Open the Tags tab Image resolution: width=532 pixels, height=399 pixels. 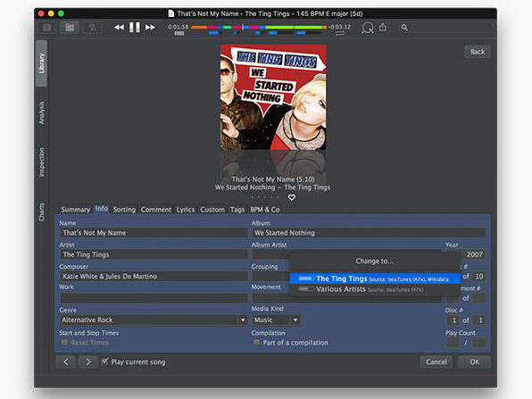(237, 210)
